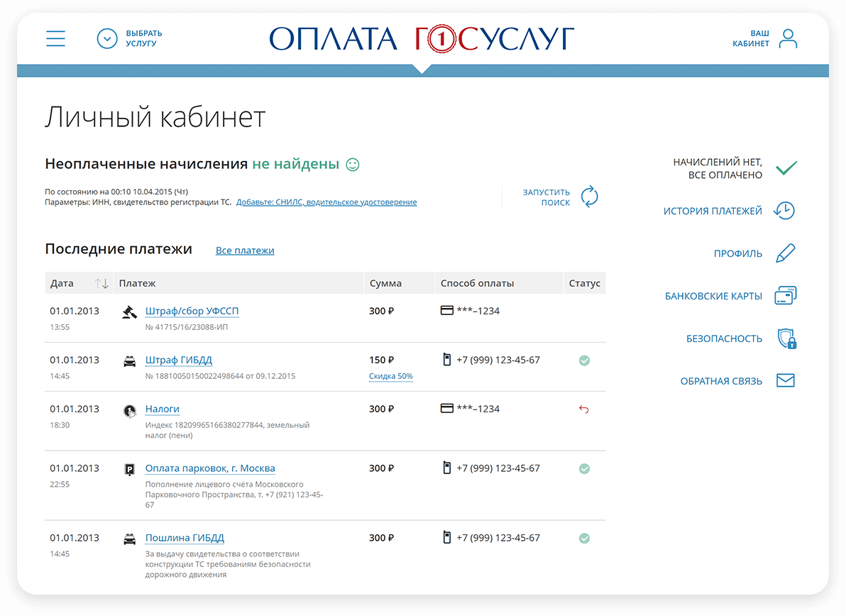This screenshot has height=616, width=846.
Task: Expand 'Скидка 50%' discount details
Action: pos(390,376)
